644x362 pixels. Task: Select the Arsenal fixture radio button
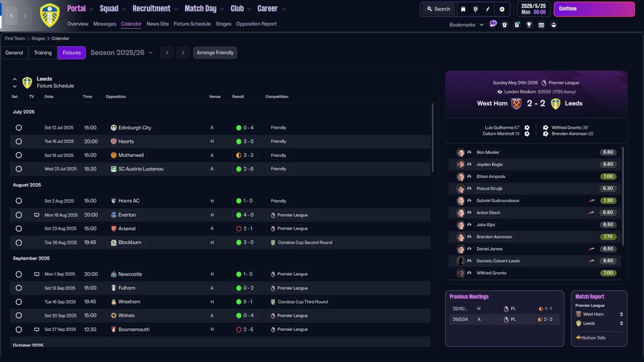click(x=19, y=229)
